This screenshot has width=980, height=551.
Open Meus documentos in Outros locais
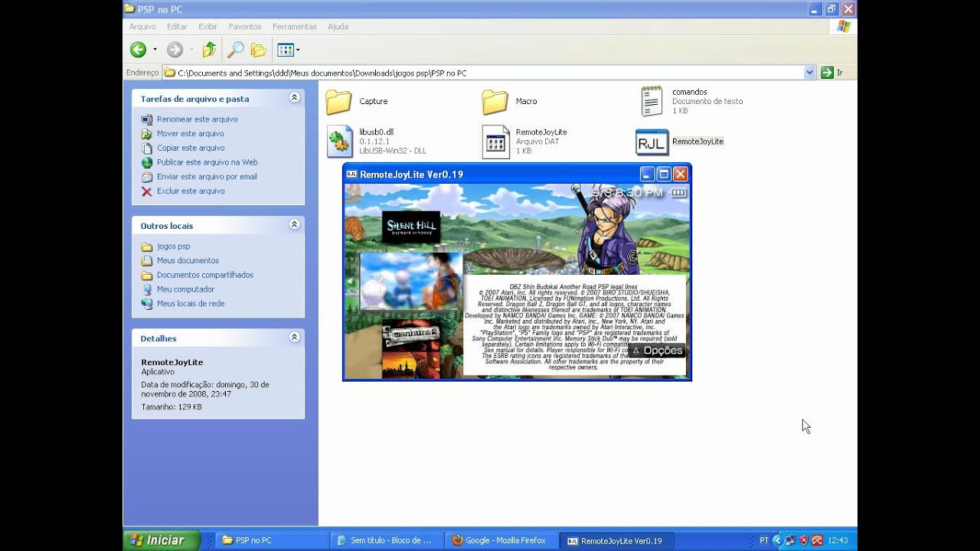pyautogui.click(x=188, y=261)
